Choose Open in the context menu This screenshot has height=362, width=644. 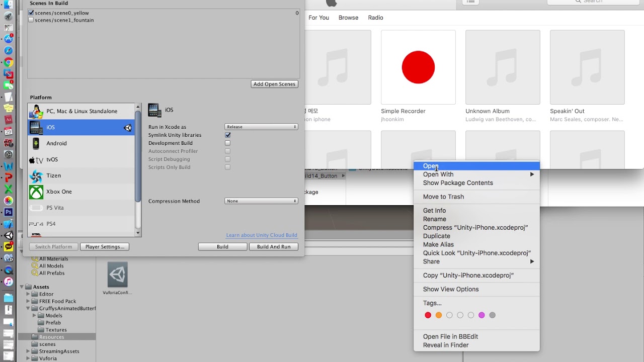coord(476,166)
